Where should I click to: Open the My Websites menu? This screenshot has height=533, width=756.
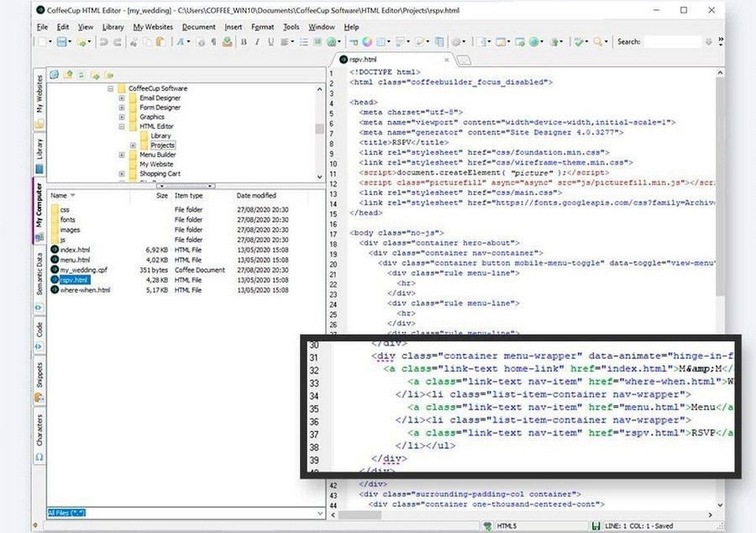(x=153, y=27)
